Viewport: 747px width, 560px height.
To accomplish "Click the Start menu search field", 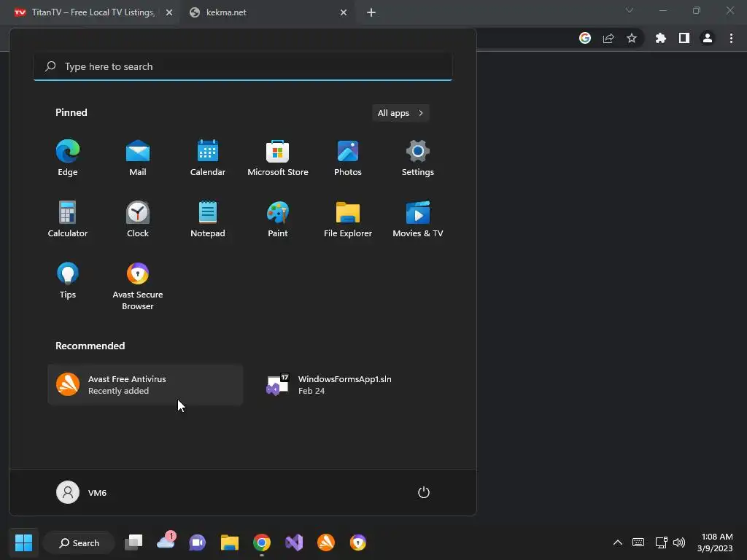I will click(x=243, y=66).
